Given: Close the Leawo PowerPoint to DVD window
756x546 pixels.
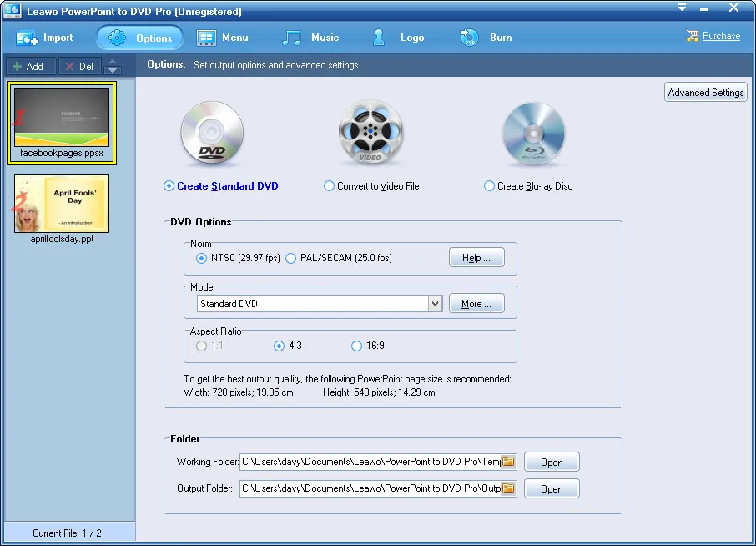Looking at the screenshot, I should [x=733, y=8].
